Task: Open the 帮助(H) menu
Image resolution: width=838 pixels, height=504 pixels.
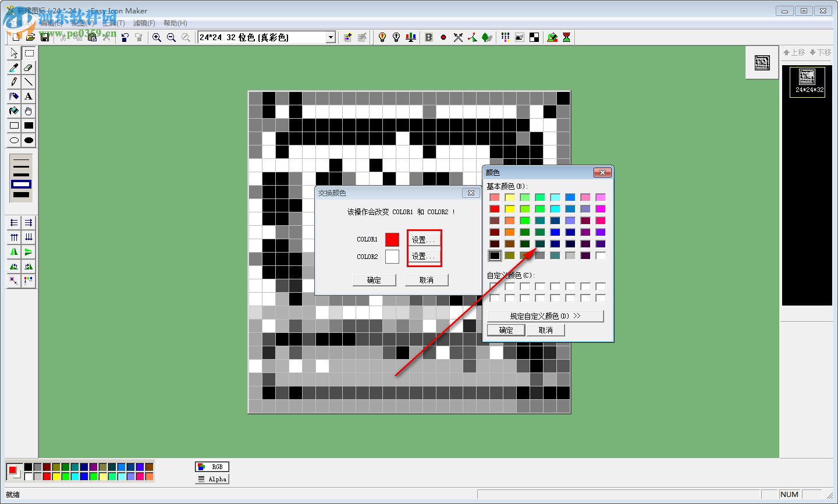Action: (x=175, y=23)
